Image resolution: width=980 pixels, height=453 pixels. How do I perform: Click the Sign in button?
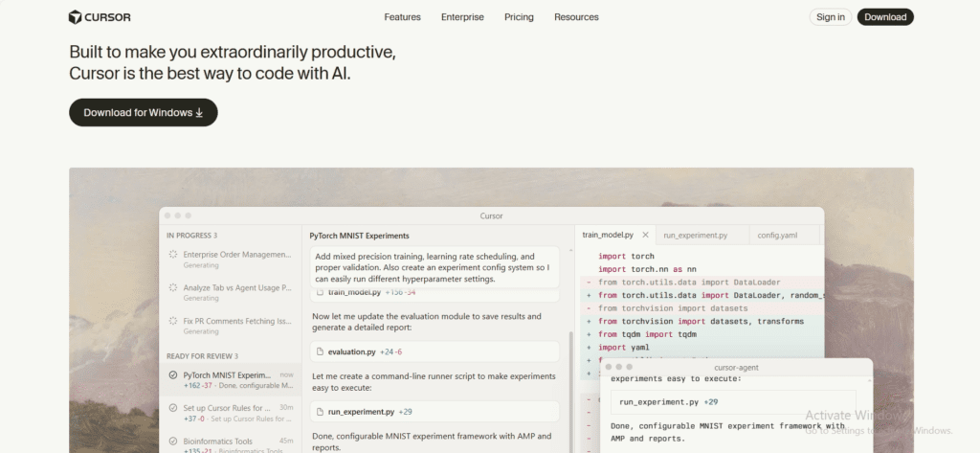829,17
